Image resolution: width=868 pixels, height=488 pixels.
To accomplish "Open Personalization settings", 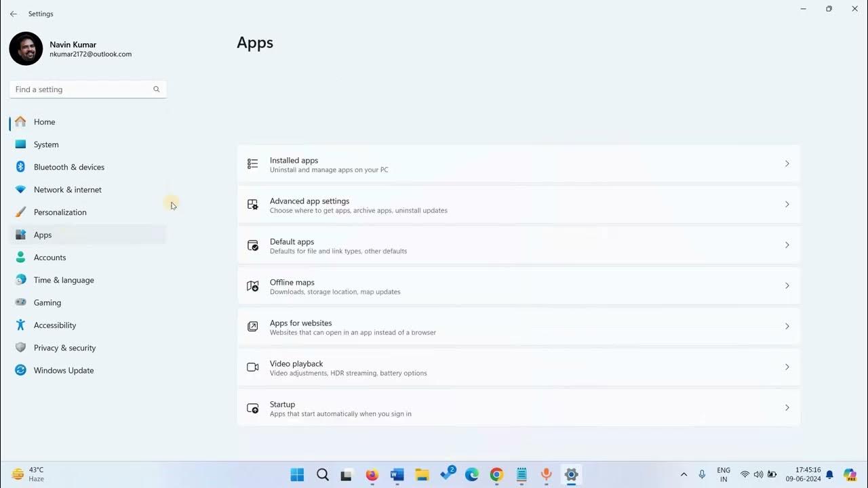I will pyautogui.click(x=60, y=212).
